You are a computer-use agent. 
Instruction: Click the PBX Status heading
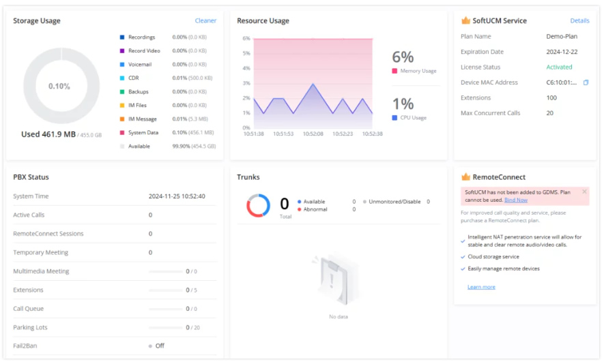31,177
